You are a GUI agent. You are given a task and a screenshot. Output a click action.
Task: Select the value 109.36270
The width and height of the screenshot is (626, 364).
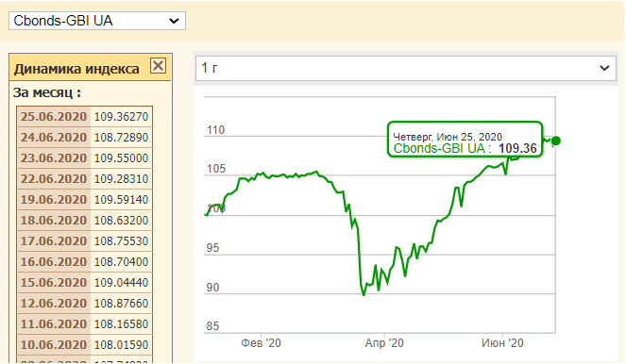(122, 116)
